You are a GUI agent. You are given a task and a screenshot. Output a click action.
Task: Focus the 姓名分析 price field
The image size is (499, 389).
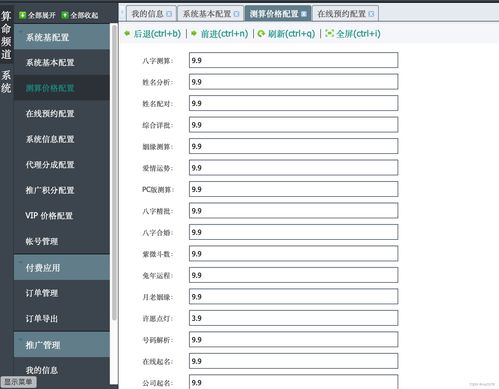(x=293, y=82)
